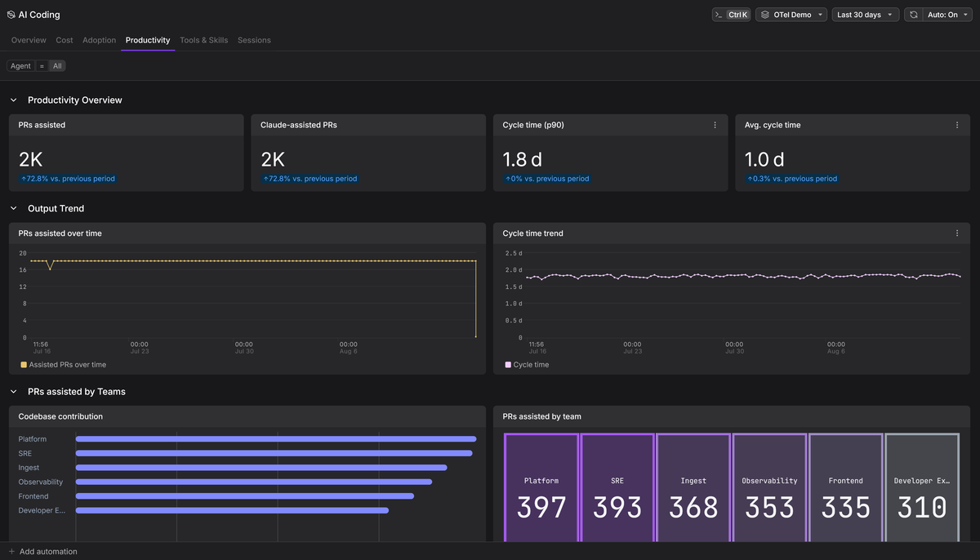The height and width of the screenshot is (560, 980).
Task: Click the Claude-assisted PRs 2K value
Action: 273,159
